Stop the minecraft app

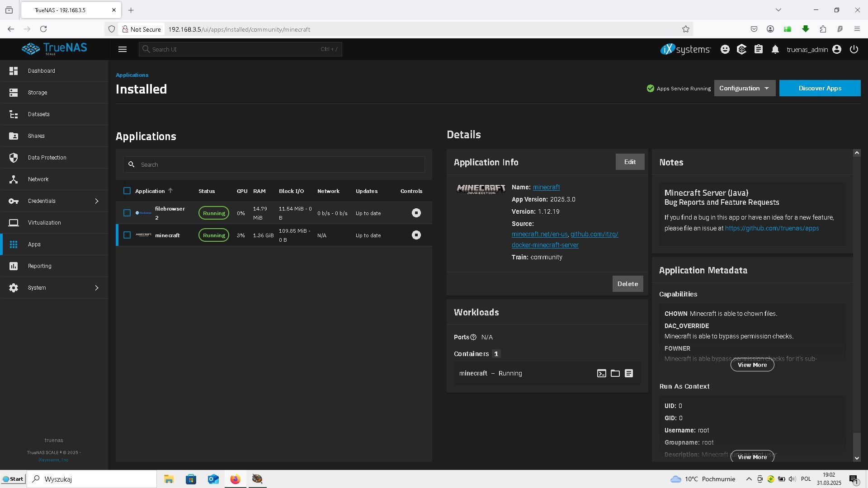[416, 235]
